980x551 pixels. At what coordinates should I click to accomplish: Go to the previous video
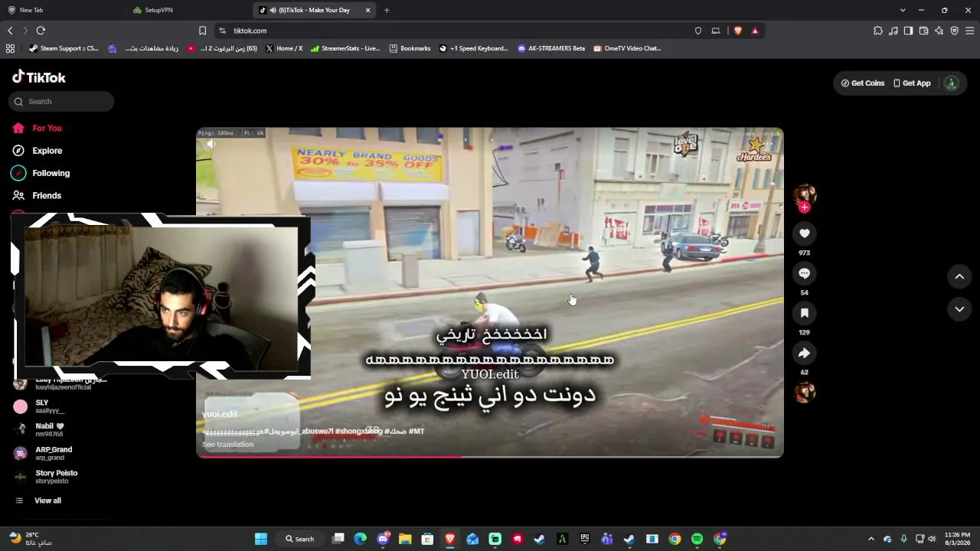coord(959,276)
